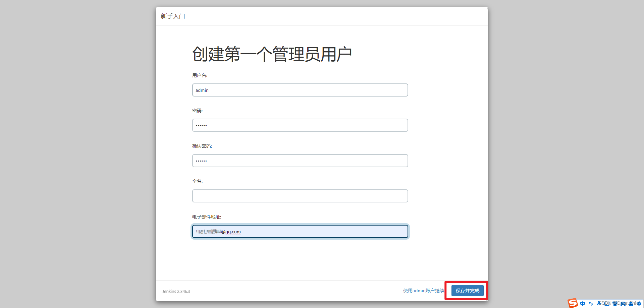Screen dimensions: 644x308
Task: Click the 创建第一个管理员用户 heading
Action: click(272, 54)
